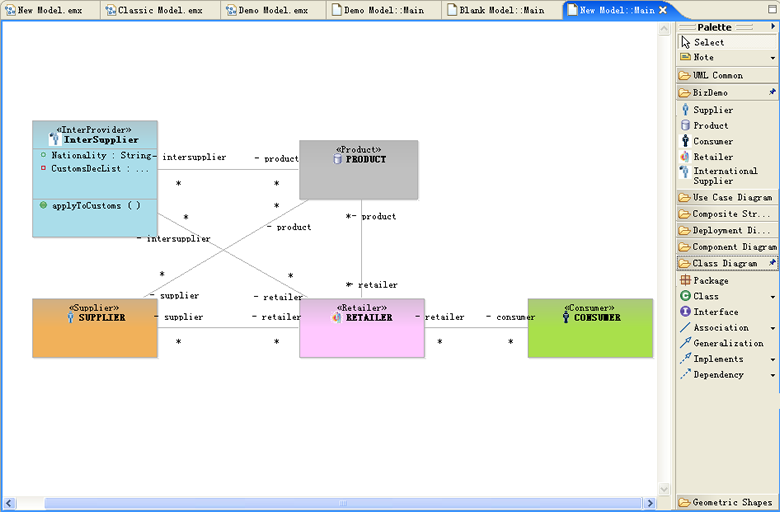Viewport: 780px width, 512px height.
Task: Pick the Product palette tool
Action: pos(710,126)
